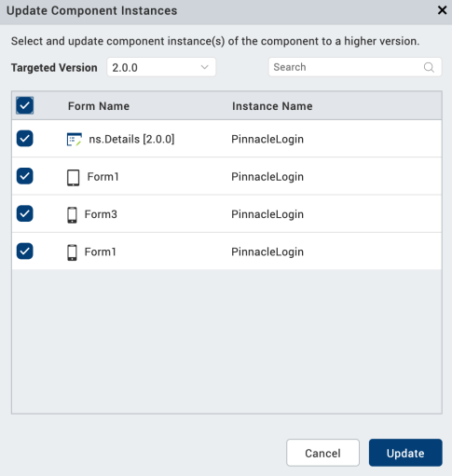This screenshot has width=452, height=476.
Task: Uncheck the tablet Form1 row checkbox
Action: [25, 176]
